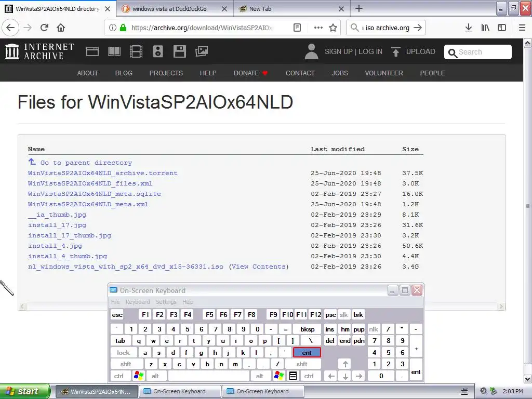The height and width of the screenshot is (399, 532).
Task: Open page actions three-dot menu
Action: click(318, 28)
